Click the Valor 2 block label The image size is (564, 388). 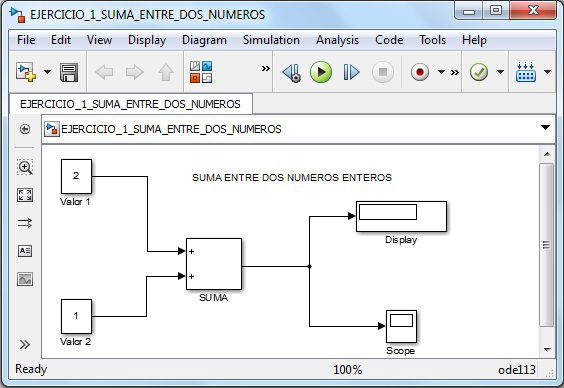coord(75,342)
